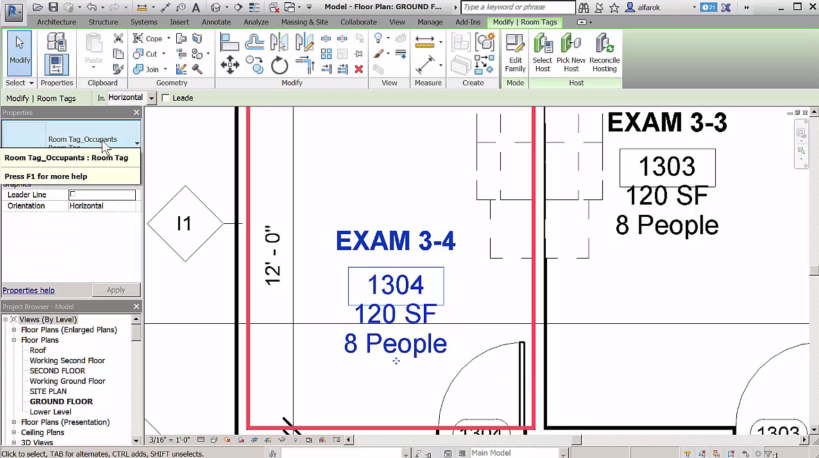Select the Array tool
Image resolution: width=819 pixels, height=458 pixels.
(326, 54)
